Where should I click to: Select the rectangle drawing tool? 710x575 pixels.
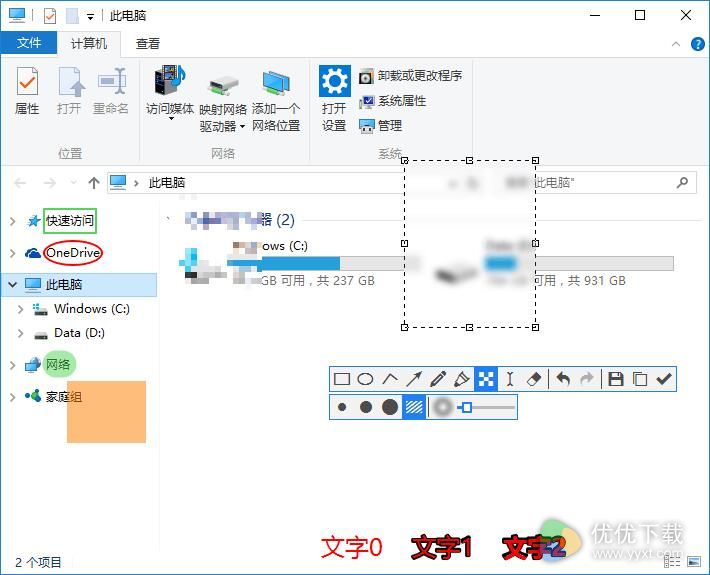point(341,379)
